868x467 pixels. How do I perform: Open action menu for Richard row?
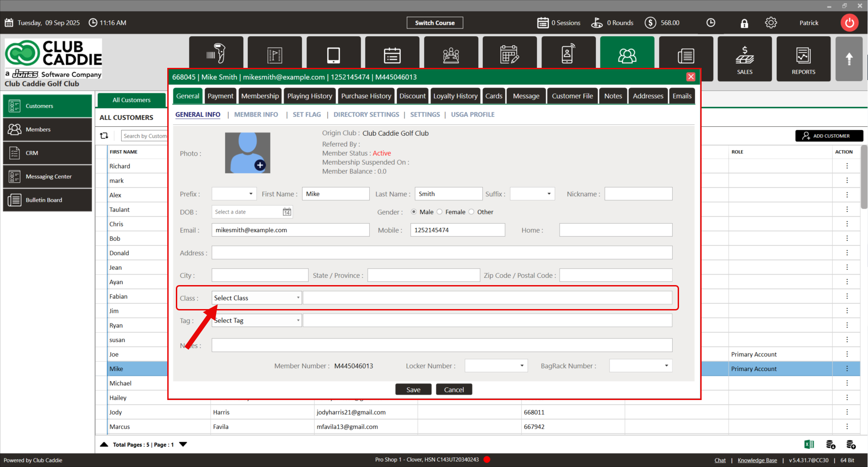click(x=847, y=166)
